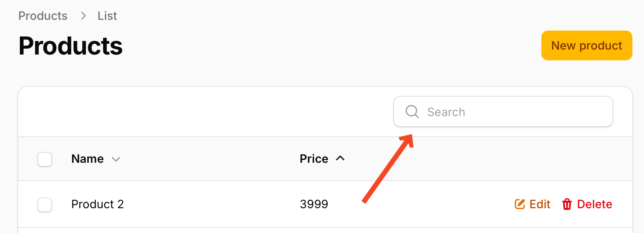The width and height of the screenshot is (644, 233).
Task: Click the pencil icon beside Edit
Action: [520, 204]
